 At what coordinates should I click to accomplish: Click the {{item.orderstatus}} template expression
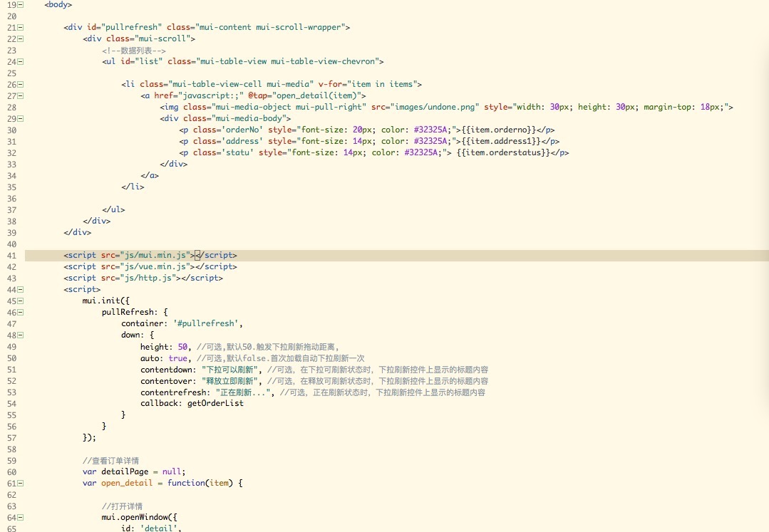(504, 152)
